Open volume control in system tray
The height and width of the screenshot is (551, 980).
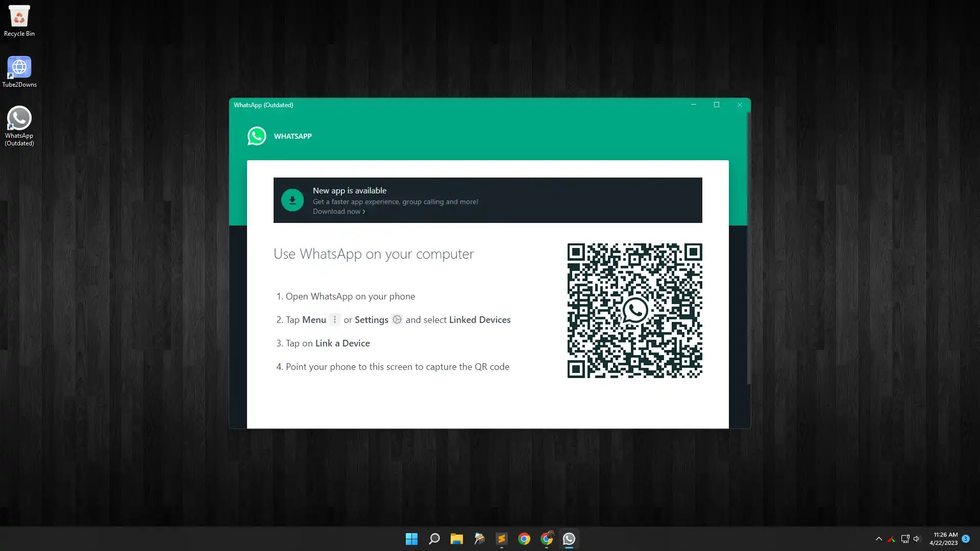[x=917, y=539]
